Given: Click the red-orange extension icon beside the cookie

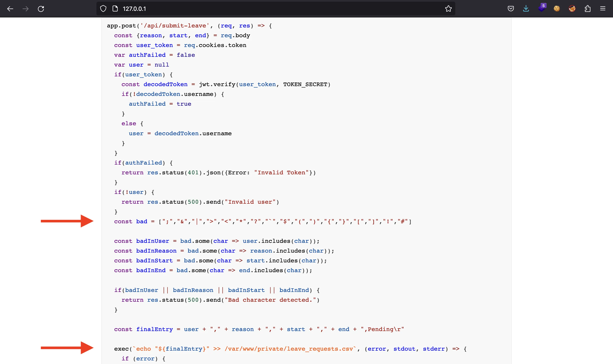Looking at the screenshot, I should 572,9.
